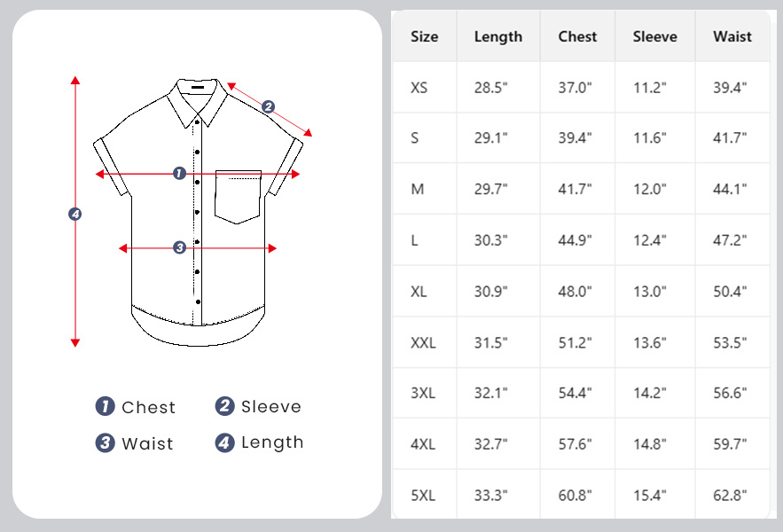
Task: Click the number 2 sleeve marker on shirt
Action: (269, 107)
